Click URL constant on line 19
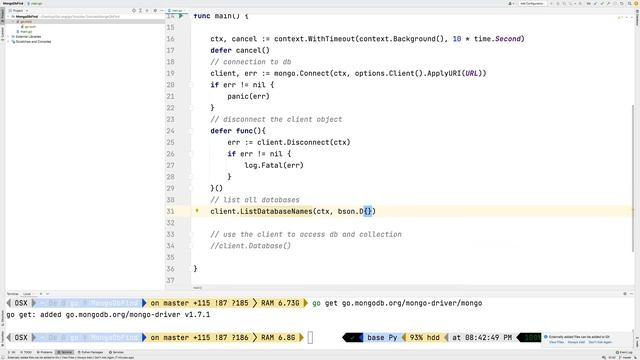Screen dimensions: 640x360 pyautogui.click(x=471, y=73)
